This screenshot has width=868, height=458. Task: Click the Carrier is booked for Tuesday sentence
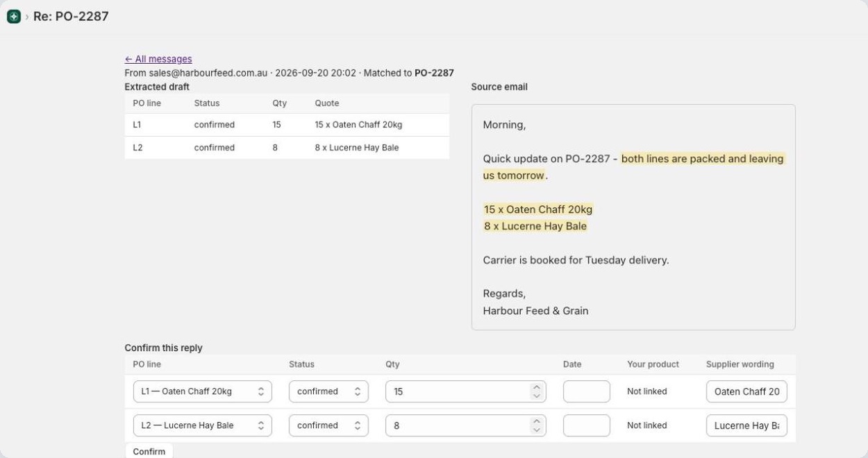(x=576, y=260)
